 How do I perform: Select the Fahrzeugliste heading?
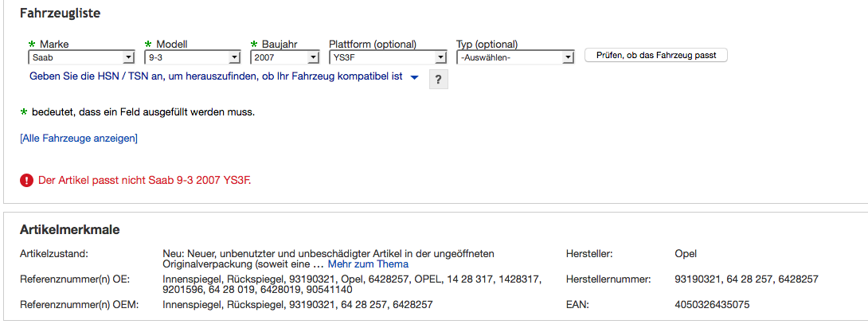click(x=61, y=14)
